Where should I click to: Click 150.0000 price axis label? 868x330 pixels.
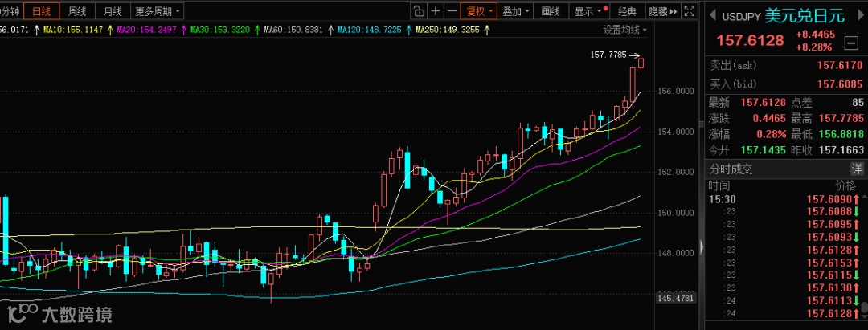coord(677,213)
